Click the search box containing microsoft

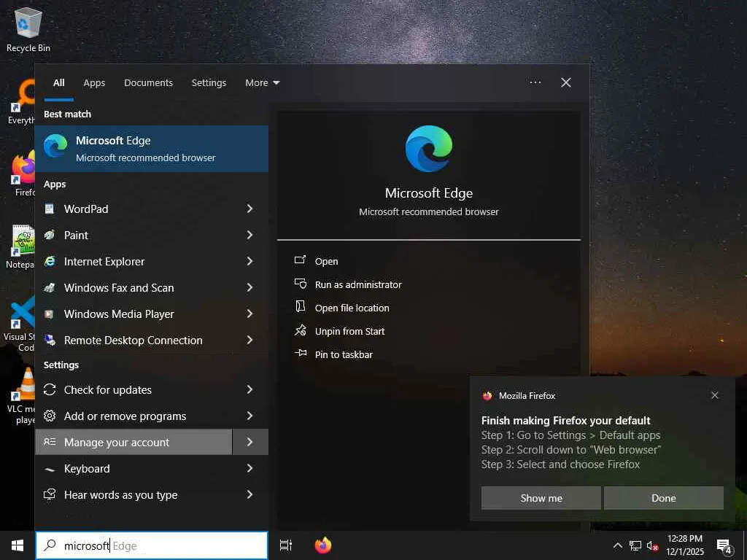pyautogui.click(x=152, y=545)
